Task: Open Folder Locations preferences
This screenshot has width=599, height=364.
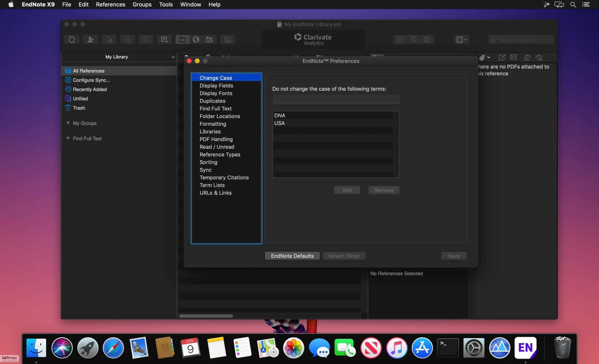Action: (x=226, y=116)
